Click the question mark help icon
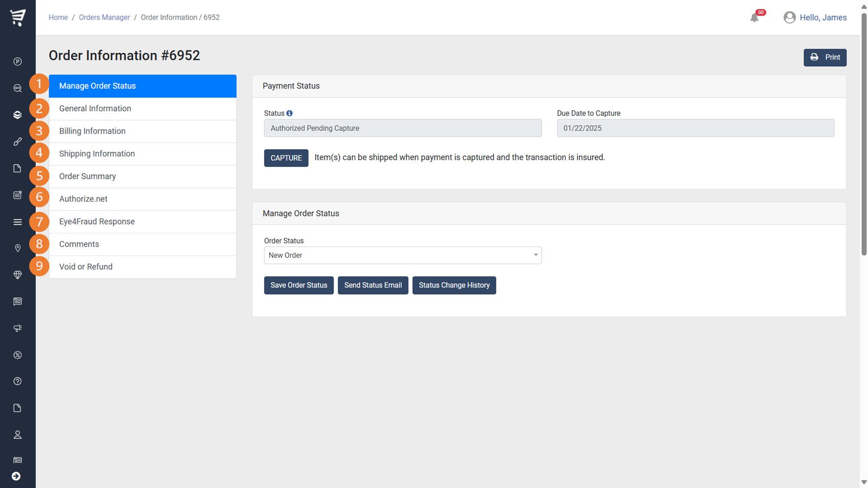This screenshot has height=488, width=868. pos(17,381)
